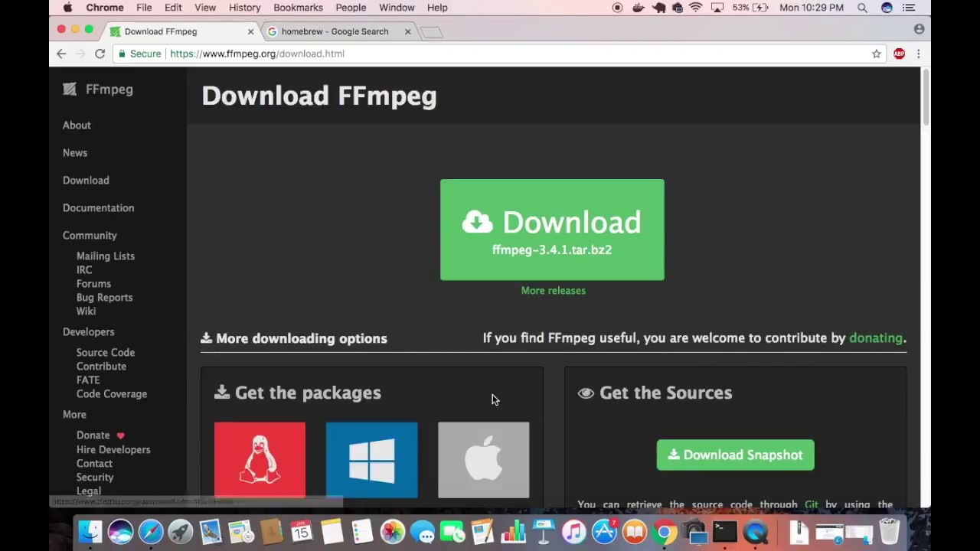Open Safari compass in the dock
The width and height of the screenshot is (980, 551).
pyautogui.click(x=151, y=532)
